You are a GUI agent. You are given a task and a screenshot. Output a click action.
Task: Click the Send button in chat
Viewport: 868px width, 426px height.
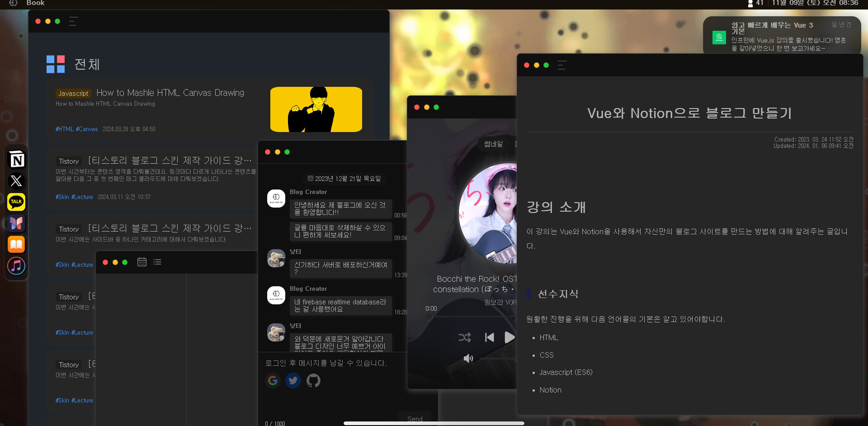(415, 419)
